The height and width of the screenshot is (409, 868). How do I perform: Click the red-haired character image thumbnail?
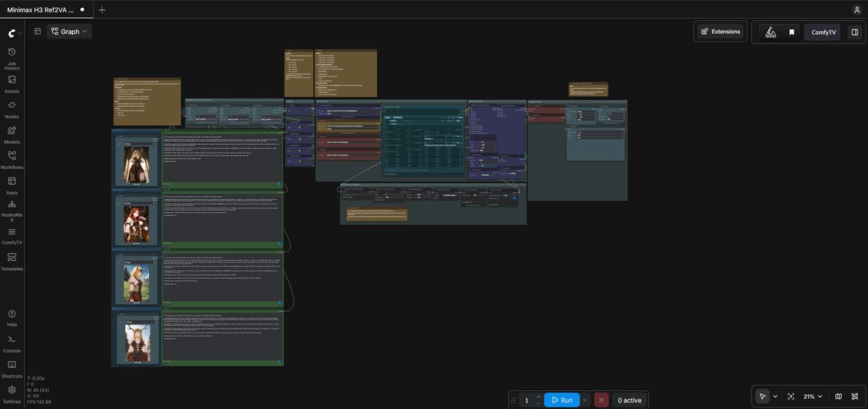(137, 224)
